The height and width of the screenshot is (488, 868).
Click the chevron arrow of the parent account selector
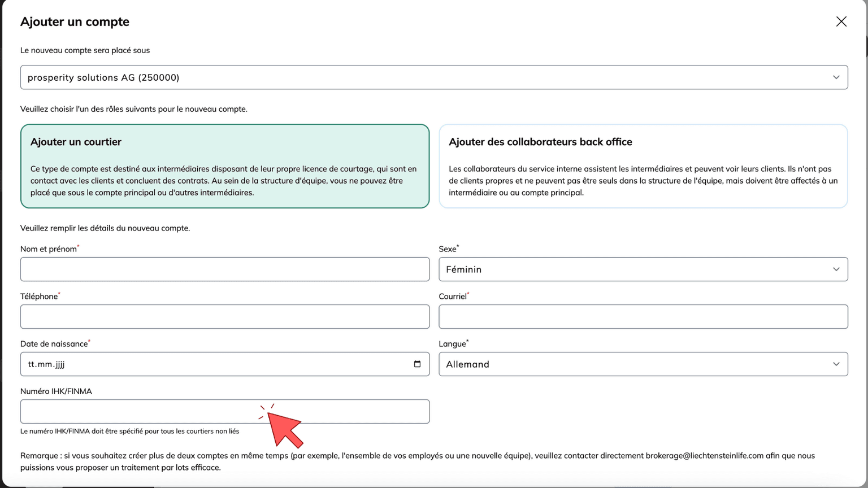click(x=836, y=77)
